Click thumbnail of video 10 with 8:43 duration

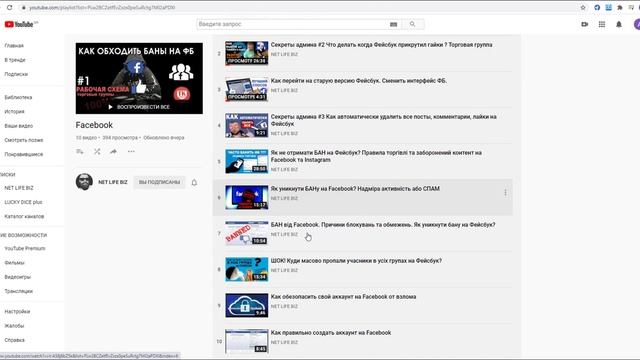click(x=247, y=341)
